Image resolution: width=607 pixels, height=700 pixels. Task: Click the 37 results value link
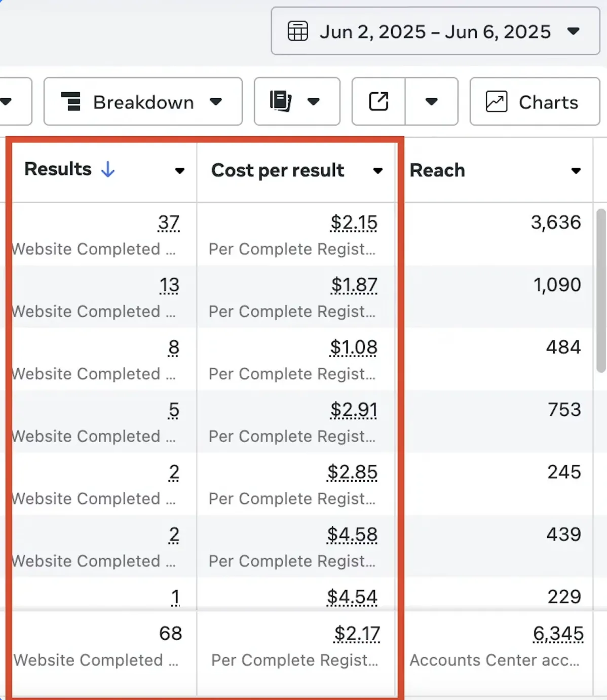169,222
